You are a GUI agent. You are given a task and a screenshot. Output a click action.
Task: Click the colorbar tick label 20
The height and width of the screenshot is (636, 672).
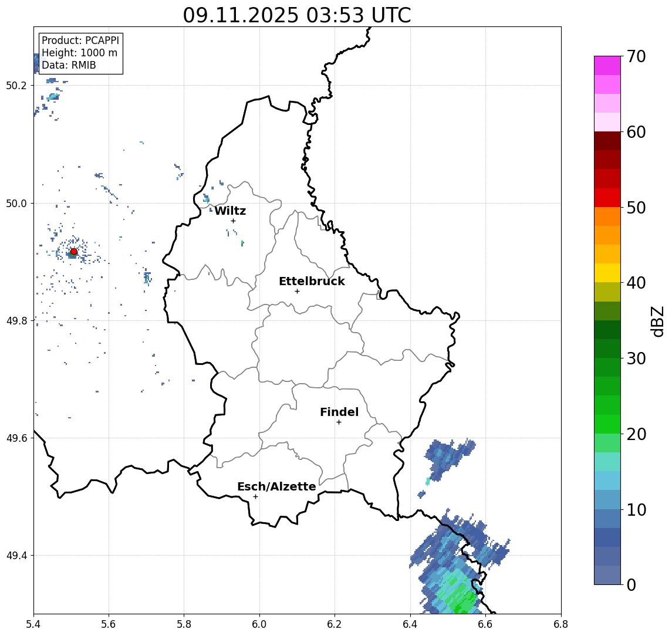[636, 434]
